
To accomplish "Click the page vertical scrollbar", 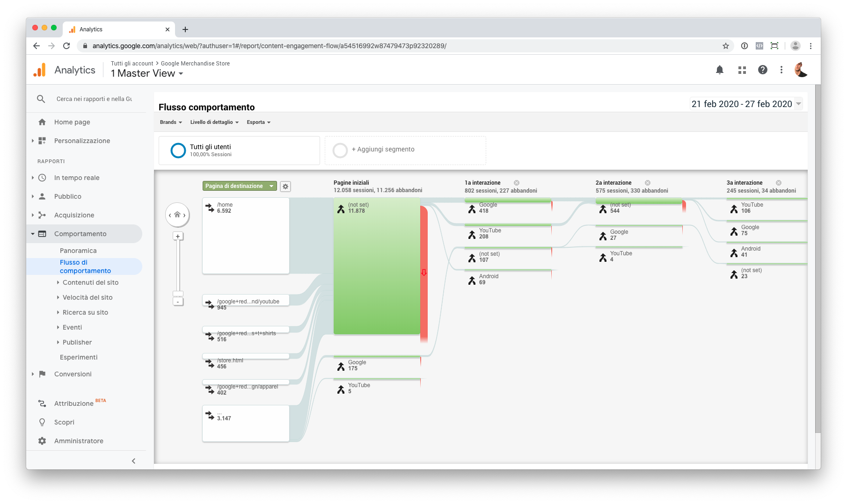I will pos(818,259).
